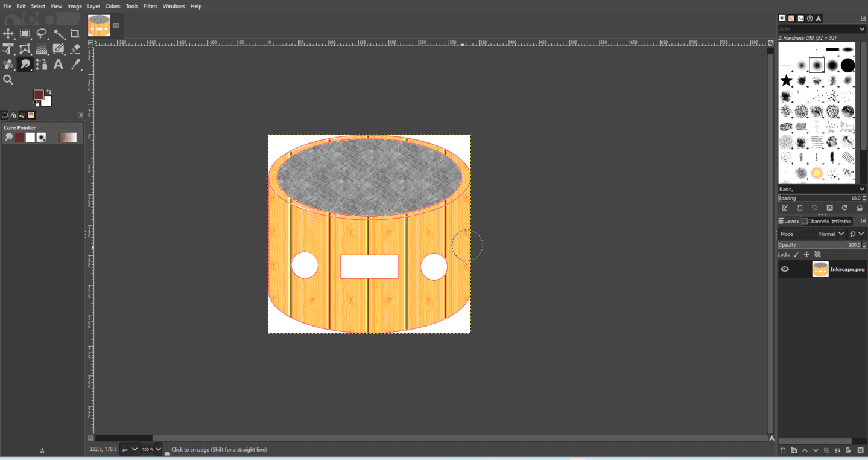The width and height of the screenshot is (868, 460).
Task: Select the Unified Transform tool
Action: pos(8,49)
